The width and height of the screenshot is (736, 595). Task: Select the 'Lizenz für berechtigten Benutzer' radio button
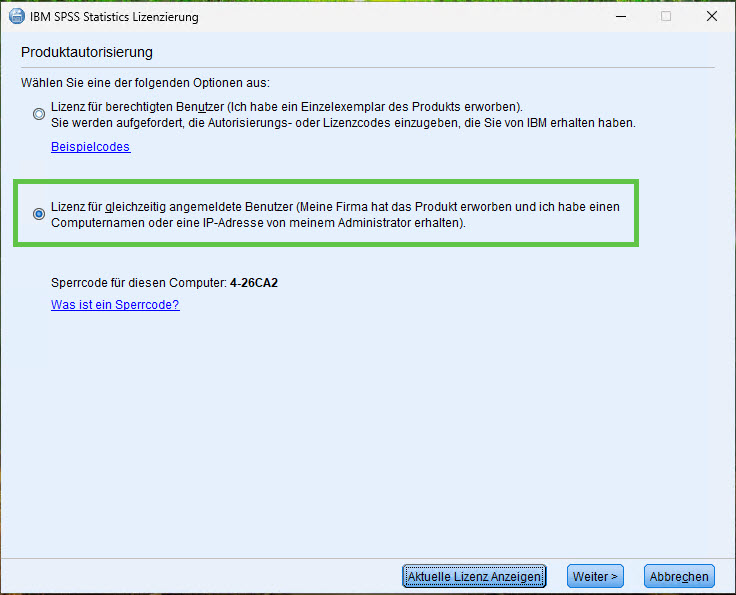tap(39, 114)
